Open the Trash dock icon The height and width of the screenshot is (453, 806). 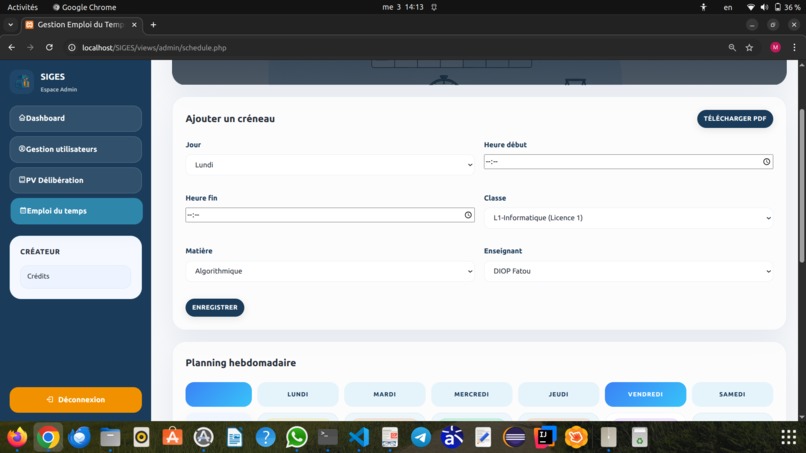pyautogui.click(x=639, y=438)
